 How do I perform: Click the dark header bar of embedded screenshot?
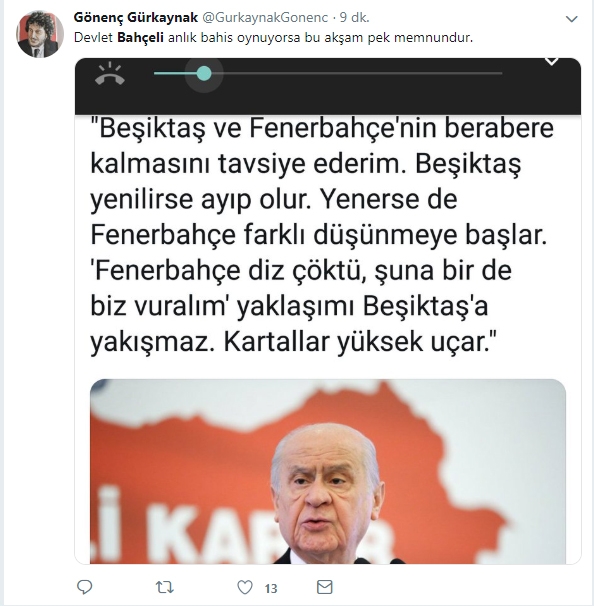tap(328, 86)
